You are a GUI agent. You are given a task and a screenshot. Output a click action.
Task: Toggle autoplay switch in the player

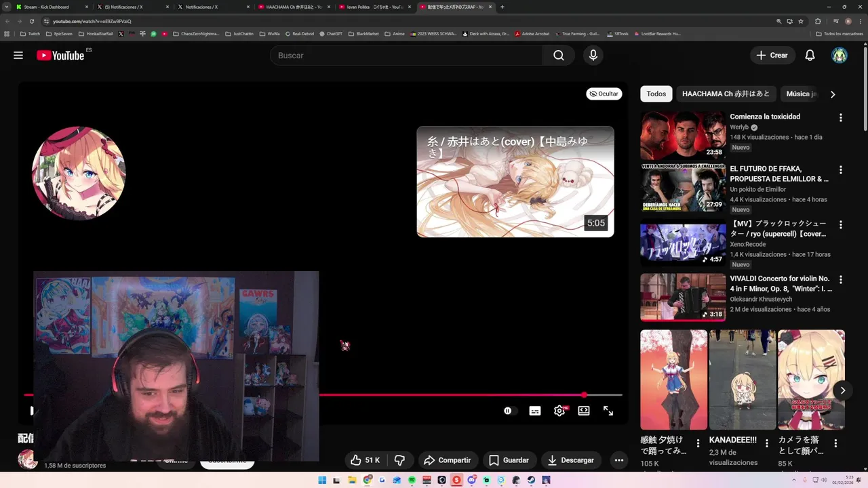pyautogui.click(x=509, y=411)
